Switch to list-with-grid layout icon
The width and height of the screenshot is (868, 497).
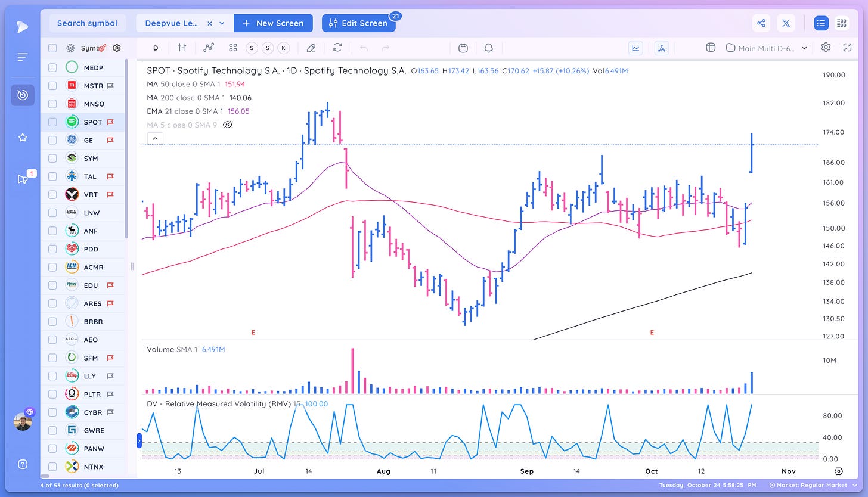tap(842, 23)
